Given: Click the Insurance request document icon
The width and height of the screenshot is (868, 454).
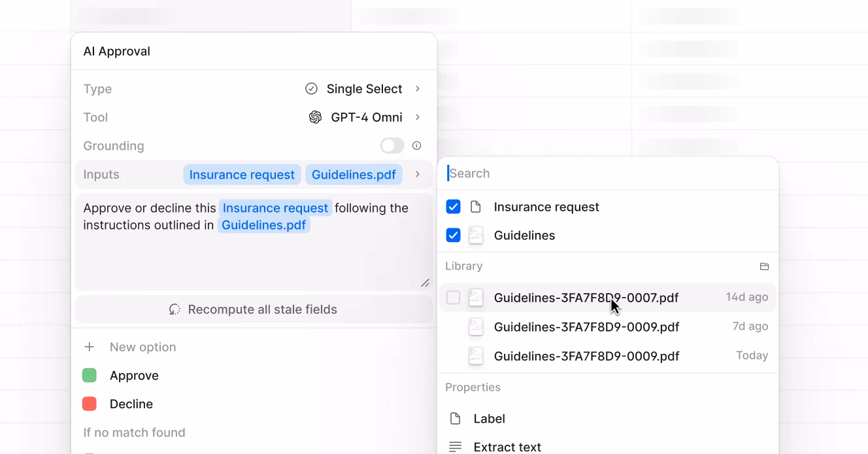Looking at the screenshot, I should tap(476, 207).
